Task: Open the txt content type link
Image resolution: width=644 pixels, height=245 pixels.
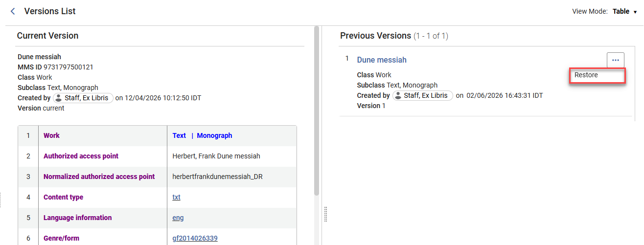Action: pyautogui.click(x=177, y=197)
